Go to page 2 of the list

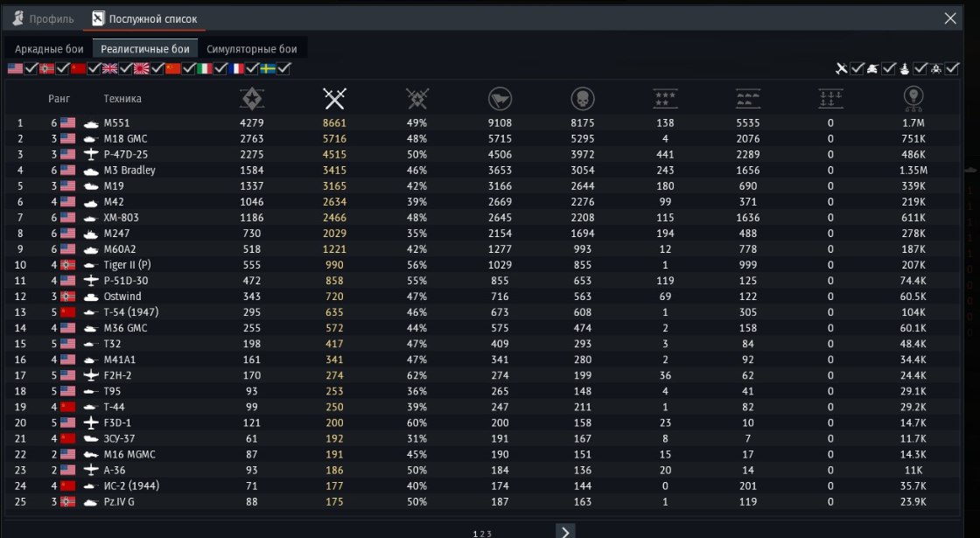(482, 535)
